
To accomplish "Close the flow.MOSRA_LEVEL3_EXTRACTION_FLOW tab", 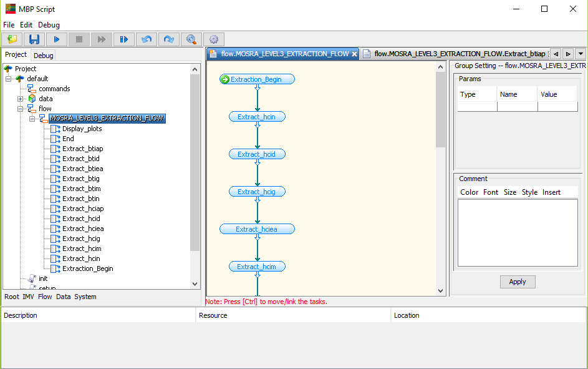I will click(354, 54).
